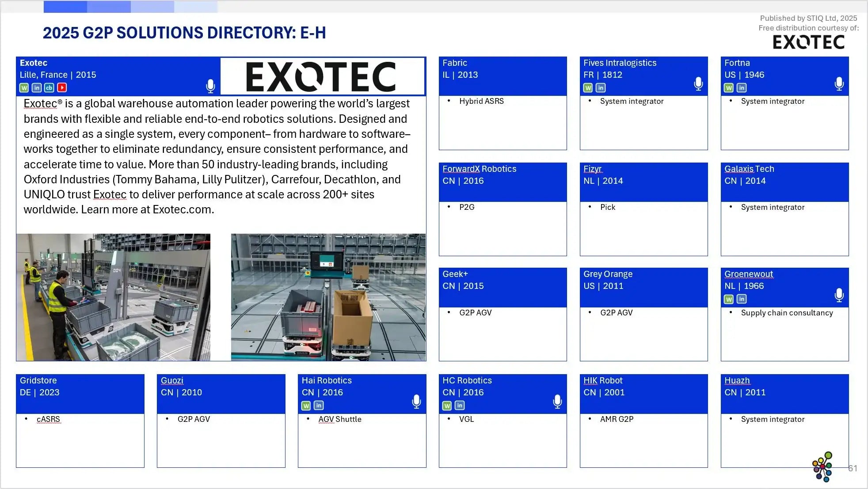Screen dimensions: 868x489
Task: Open the Fives Intralogistics website icon
Action: click(x=588, y=88)
